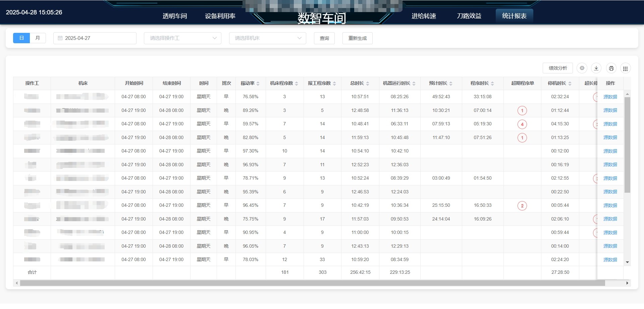Open the column grid selector icon
The height and width of the screenshot is (309, 644).
pos(626,68)
